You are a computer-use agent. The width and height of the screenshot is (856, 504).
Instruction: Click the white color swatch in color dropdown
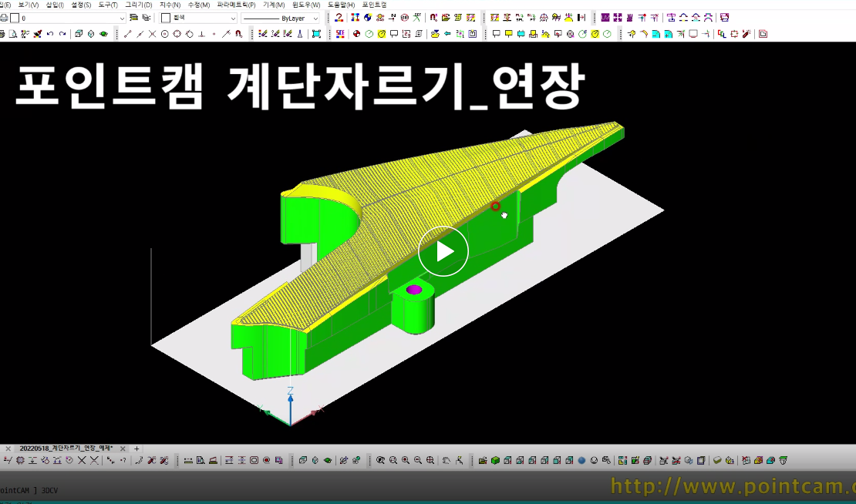point(166,18)
